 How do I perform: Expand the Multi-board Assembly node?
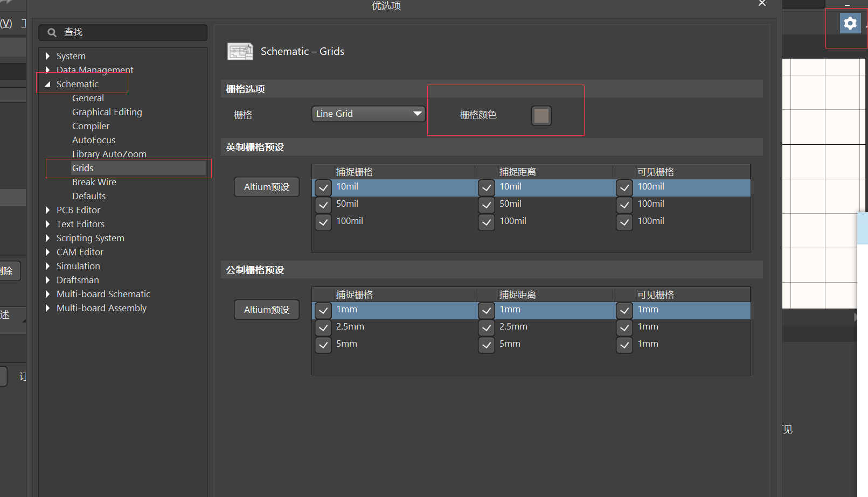pos(47,308)
